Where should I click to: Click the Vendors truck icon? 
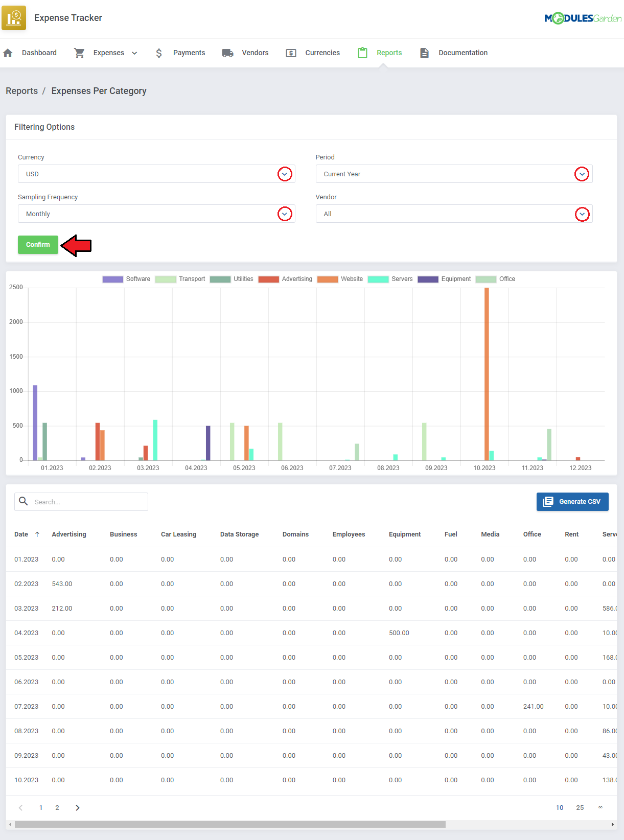tap(227, 53)
